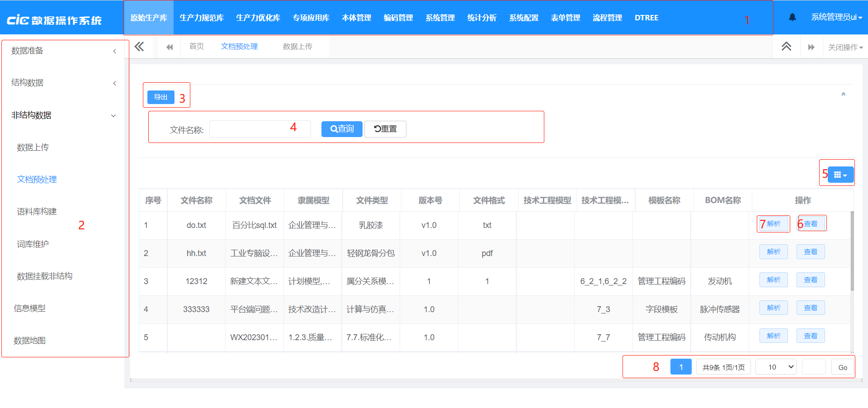The width and height of the screenshot is (868, 408).
Task: Collapse the left sidebar with double-left arrow
Action: pos(139,46)
